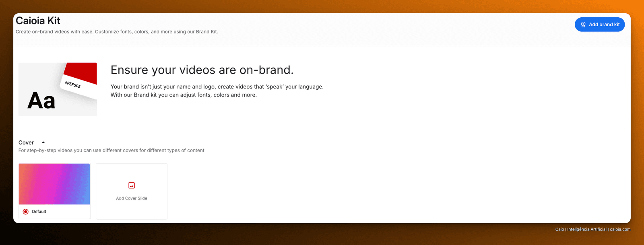The image size is (644, 245).
Task: Click the Inteligência Artificial footer text
Action: pyautogui.click(x=587, y=229)
